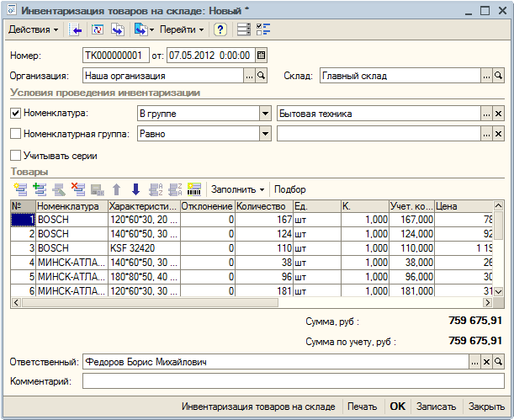Open the calendar picker next to date
514x420 pixels.
click(261, 56)
